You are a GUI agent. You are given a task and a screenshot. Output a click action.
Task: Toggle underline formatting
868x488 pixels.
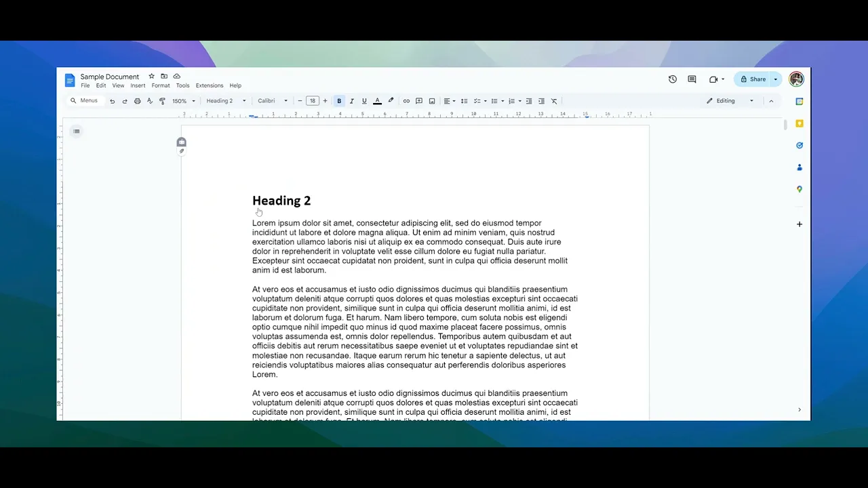pyautogui.click(x=364, y=101)
